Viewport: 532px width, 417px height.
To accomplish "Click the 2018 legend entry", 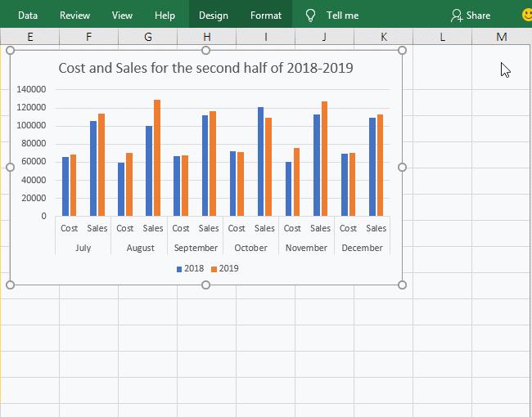I will point(189,268).
